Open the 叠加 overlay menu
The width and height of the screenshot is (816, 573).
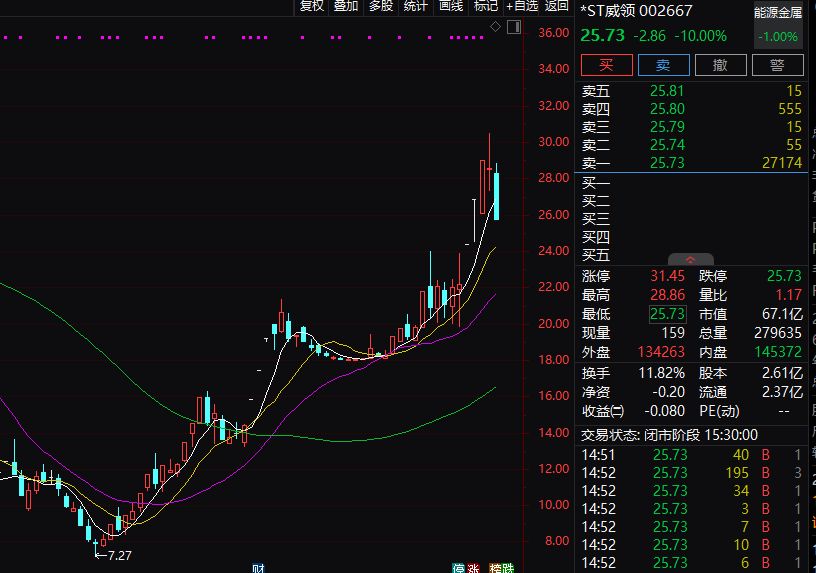tap(346, 6)
